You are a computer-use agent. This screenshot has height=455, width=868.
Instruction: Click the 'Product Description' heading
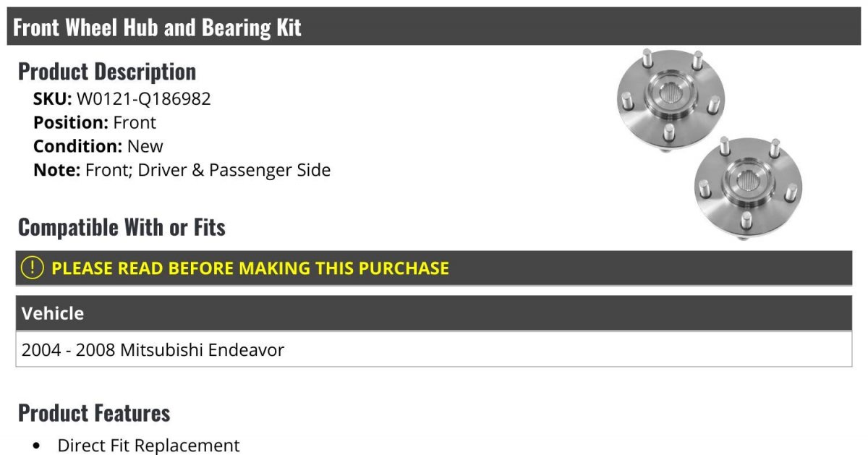click(107, 71)
